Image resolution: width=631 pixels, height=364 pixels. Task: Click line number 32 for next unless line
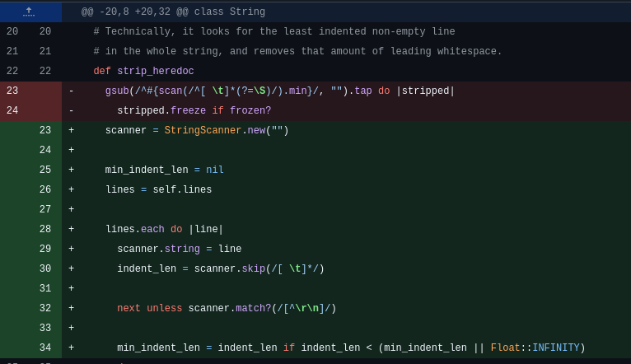pyautogui.click(x=45, y=308)
